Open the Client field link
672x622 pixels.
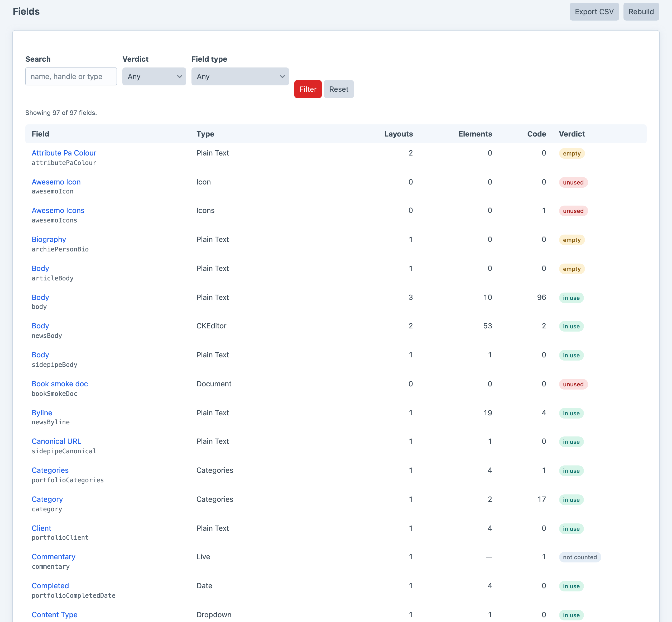pyautogui.click(x=41, y=528)
